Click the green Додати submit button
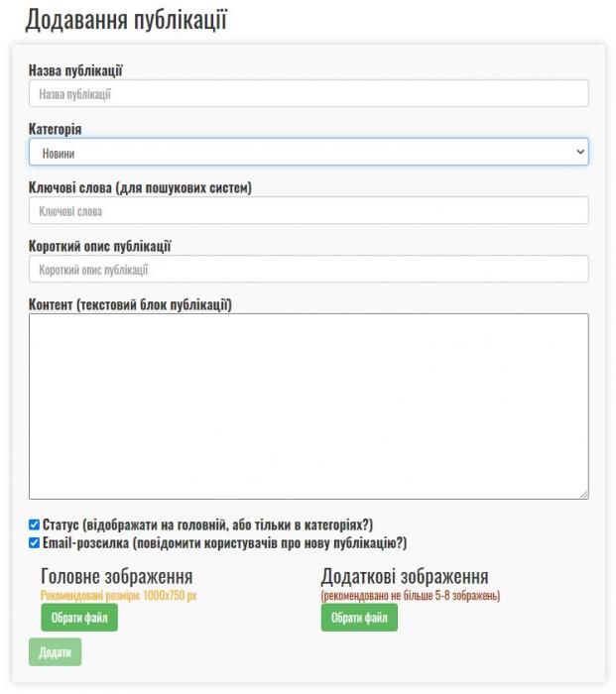 [x=56, y=651]
